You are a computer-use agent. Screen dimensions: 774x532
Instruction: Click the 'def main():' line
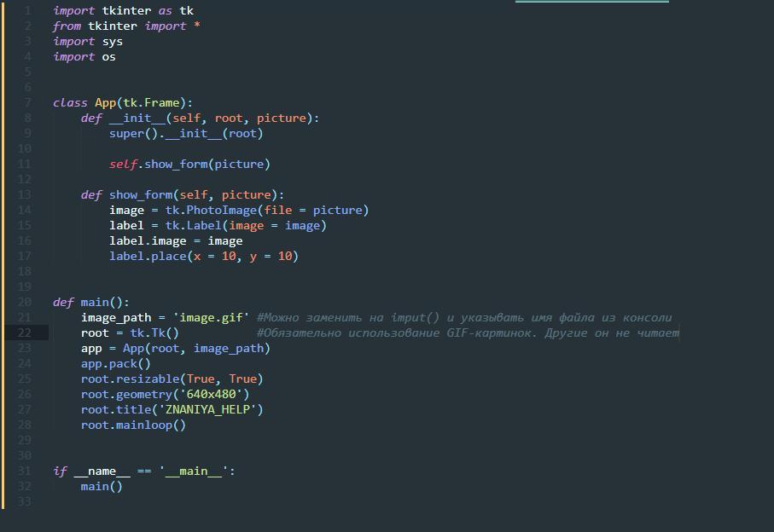pos(91,303)
